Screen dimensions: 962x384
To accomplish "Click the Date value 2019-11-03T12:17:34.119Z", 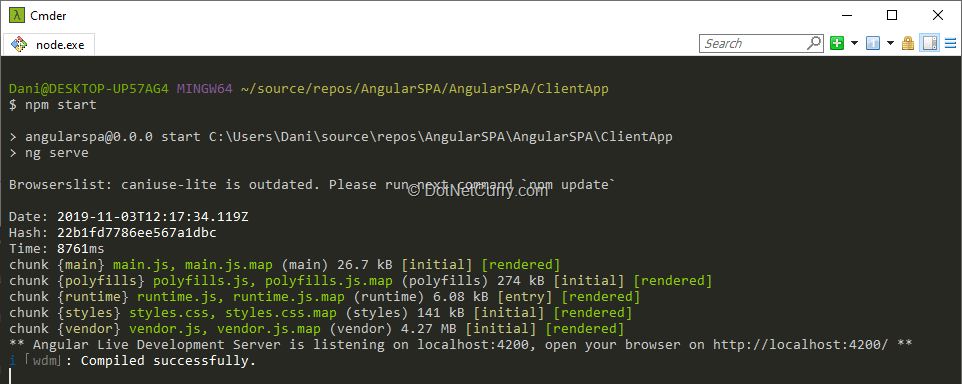I will tap(153, 217).
